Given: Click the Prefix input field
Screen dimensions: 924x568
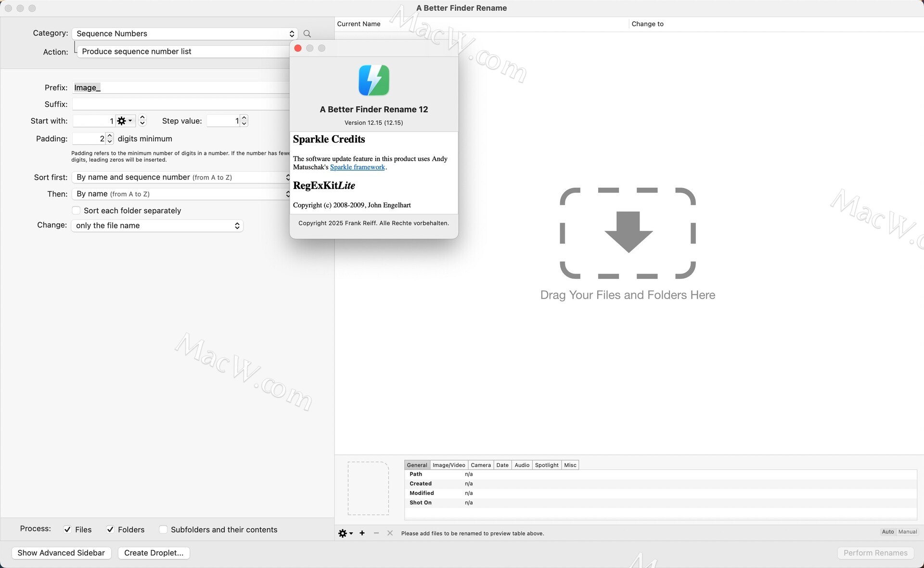Looking at the screenshot, I should point(181,88).
